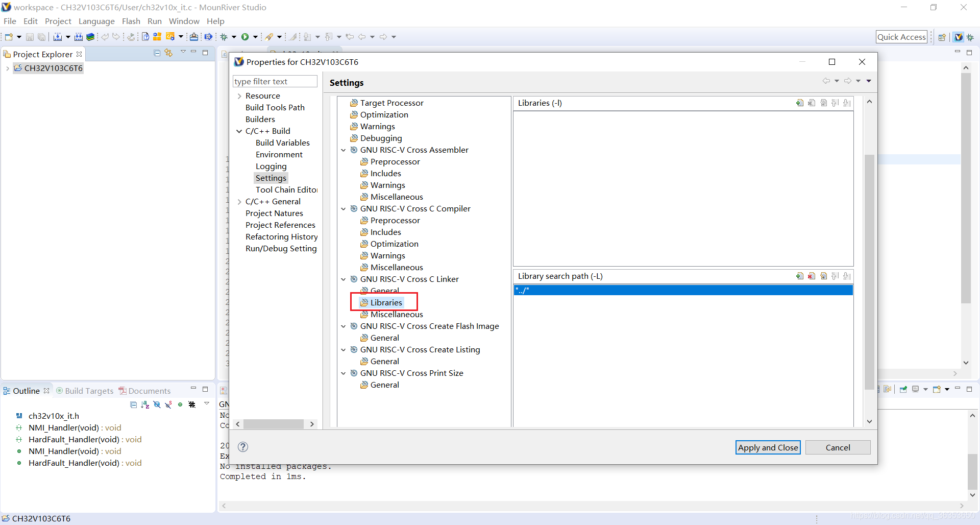
Task: Collapse GNU RISC-V Cross C Compiler node
Action: click(344, 209)
